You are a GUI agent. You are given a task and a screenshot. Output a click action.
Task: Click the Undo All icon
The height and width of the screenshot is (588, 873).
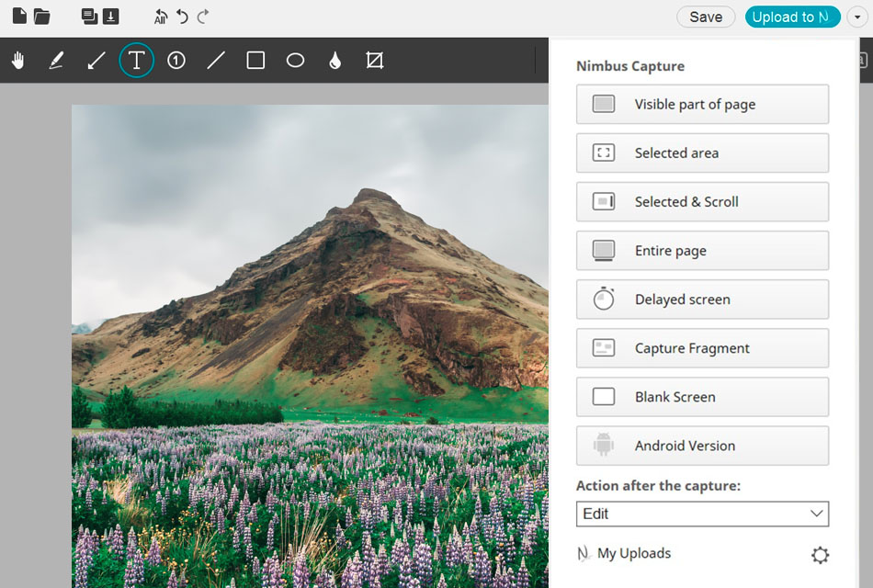click(x=160, y=17)
